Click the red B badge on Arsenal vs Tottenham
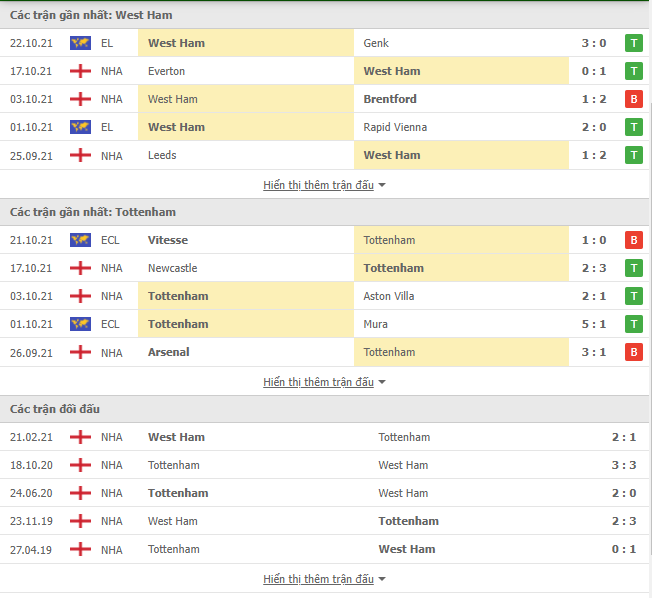The height and width of the screenshot is (598, 652). 634,352
